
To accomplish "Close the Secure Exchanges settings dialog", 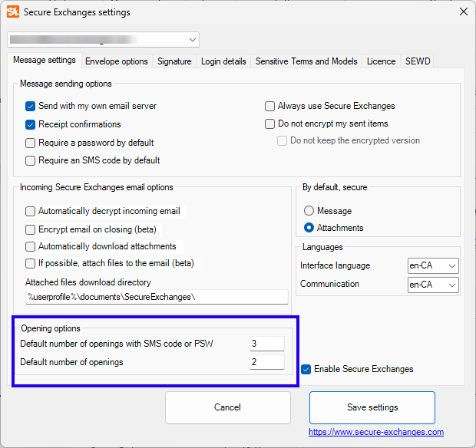I will pos(463,12).
